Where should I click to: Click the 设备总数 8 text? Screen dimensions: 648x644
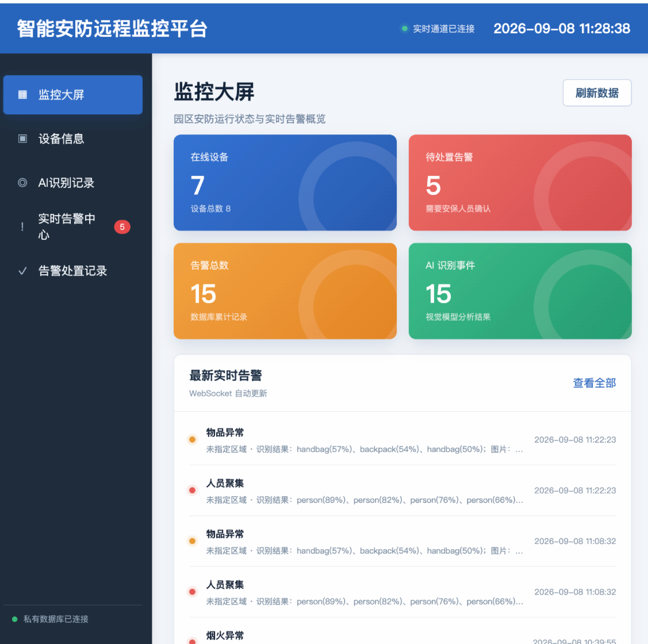pos(211,209)
